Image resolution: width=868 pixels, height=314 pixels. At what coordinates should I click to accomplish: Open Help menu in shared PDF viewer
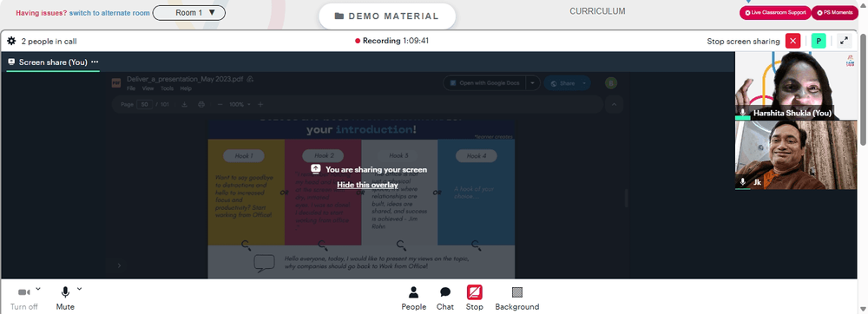point(186,88)
